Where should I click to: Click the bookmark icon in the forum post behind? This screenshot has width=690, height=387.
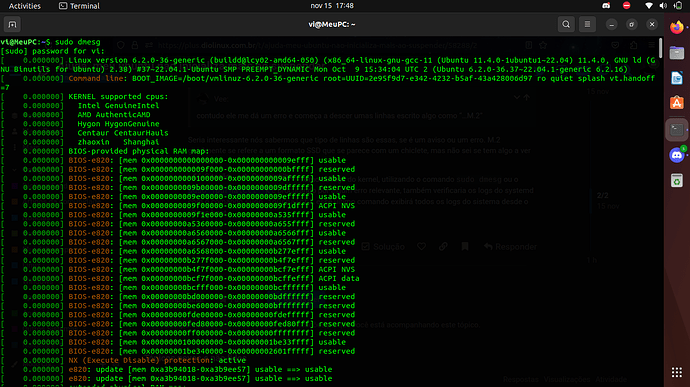[x=465, y=247]
